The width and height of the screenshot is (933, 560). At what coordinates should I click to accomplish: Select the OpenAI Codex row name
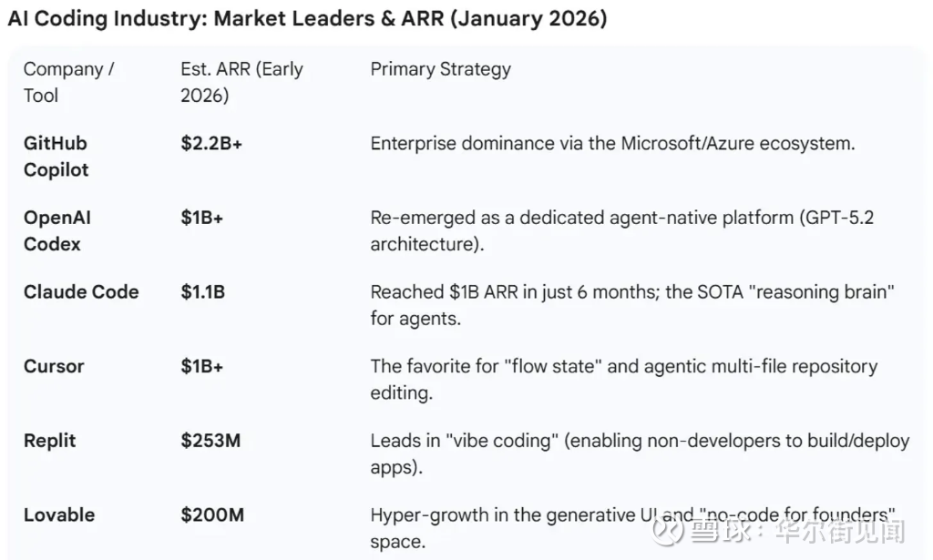pyautogui.click(x=57, y=231)
